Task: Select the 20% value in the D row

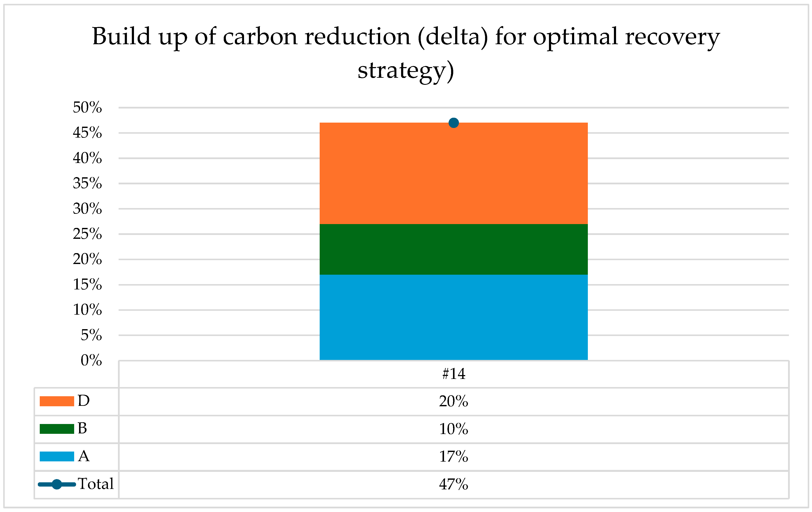Action: [x=454, y=401]
